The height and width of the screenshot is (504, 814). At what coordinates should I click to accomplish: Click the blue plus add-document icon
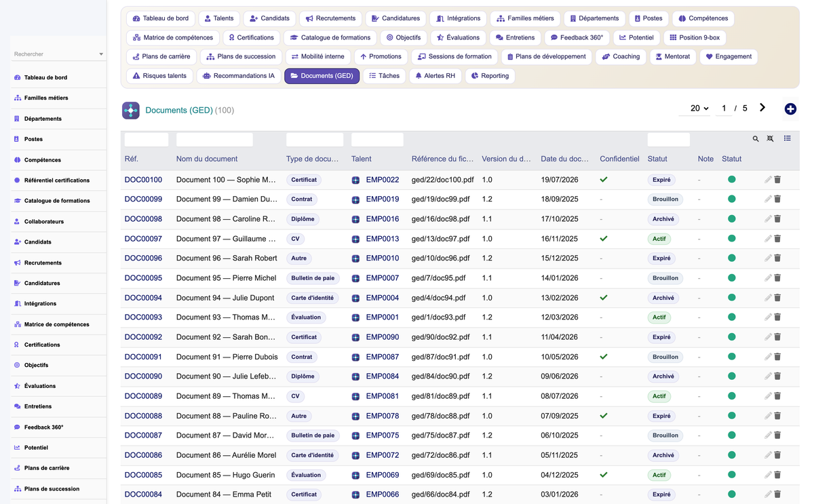(790, 109)
